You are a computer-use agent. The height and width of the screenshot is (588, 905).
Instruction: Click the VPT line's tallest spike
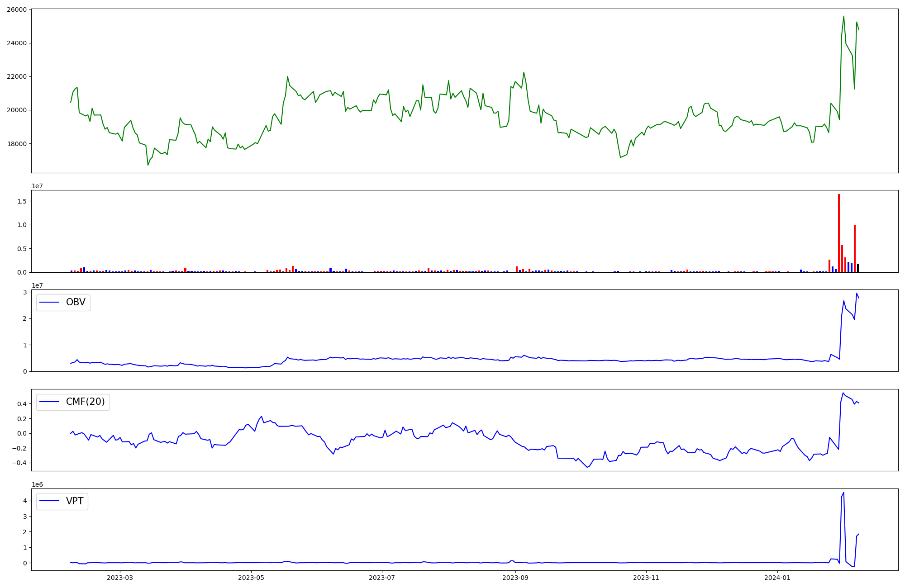point(843,493)
